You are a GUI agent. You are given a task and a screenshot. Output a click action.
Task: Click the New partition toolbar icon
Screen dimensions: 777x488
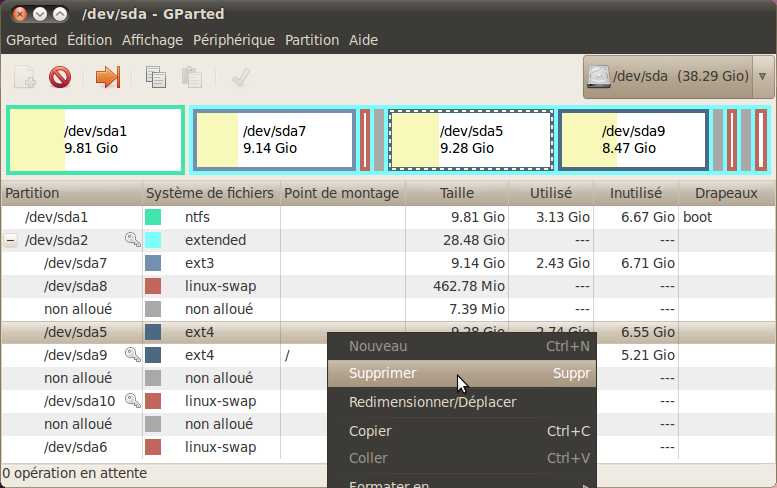pyautogui.click(x=25, y=77)
